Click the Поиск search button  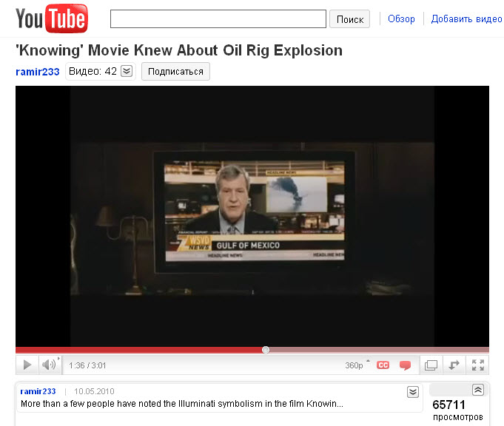pyautogui.click(x=350, y=19)
